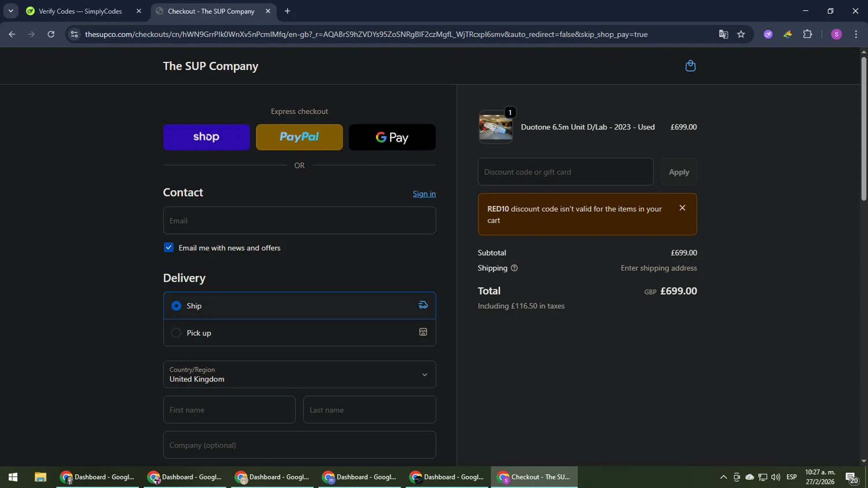Viewport: 868px width, 488px height.
Task: Open the Windows Start menu
Action: tap(13, 477)
